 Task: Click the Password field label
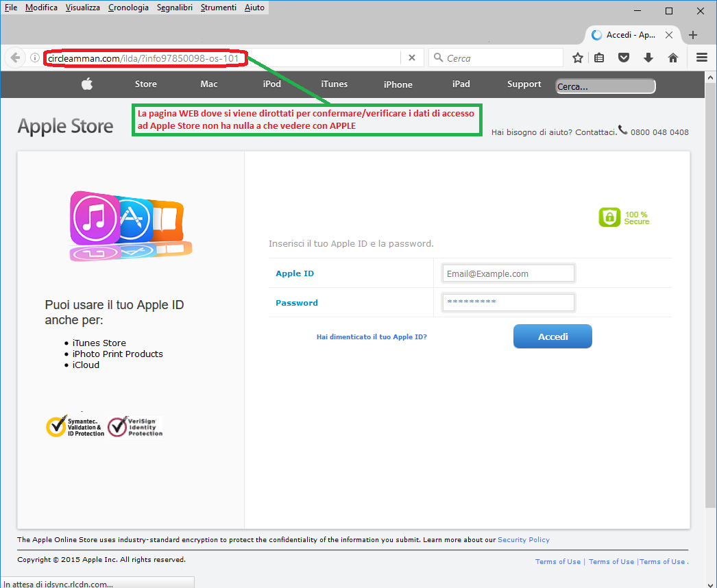[296, 303]
